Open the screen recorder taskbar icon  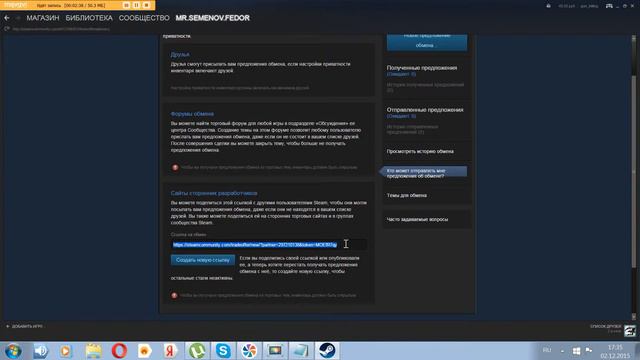[275, 351]
